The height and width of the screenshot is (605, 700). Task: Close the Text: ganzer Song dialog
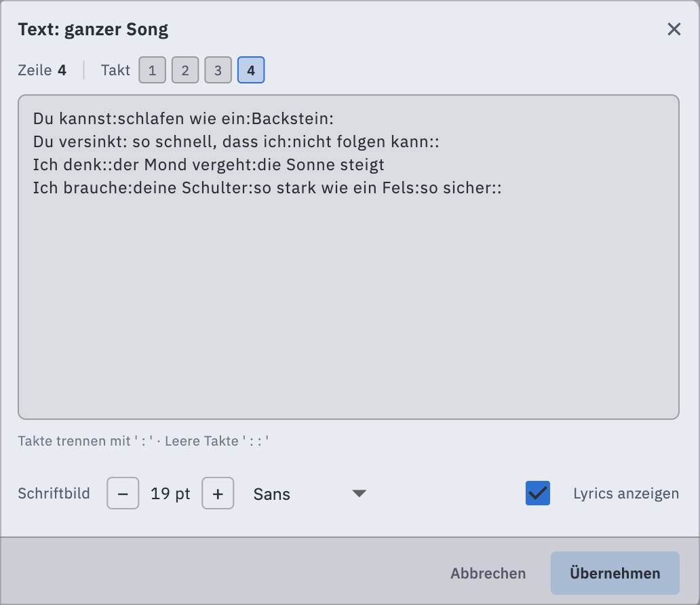coord(674,29)
